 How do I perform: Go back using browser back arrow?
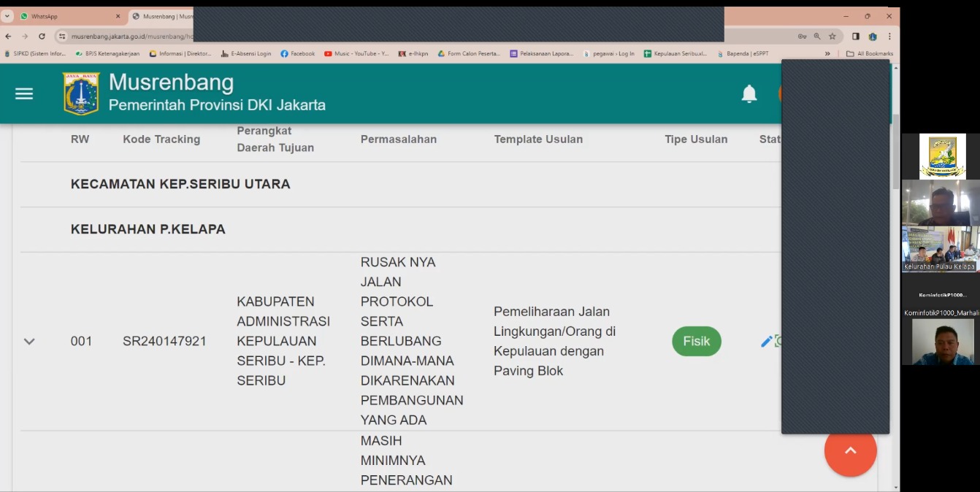click(x=8, y=36)
